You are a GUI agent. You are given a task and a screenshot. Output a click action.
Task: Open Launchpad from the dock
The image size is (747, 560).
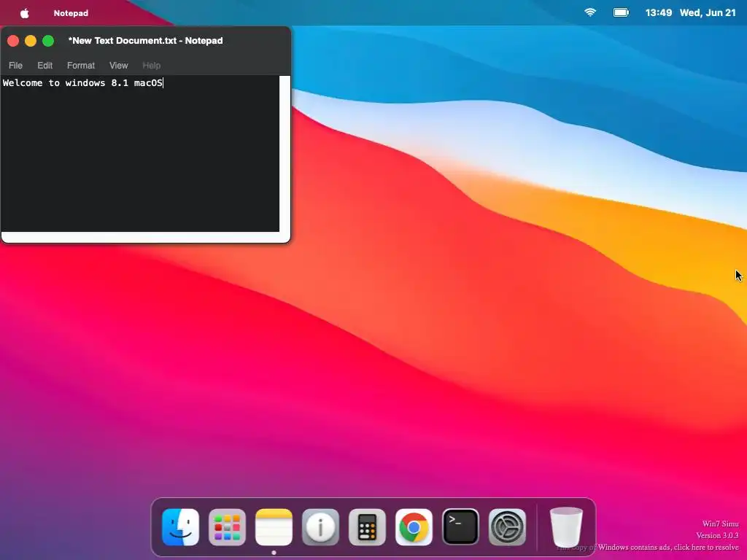228,526
